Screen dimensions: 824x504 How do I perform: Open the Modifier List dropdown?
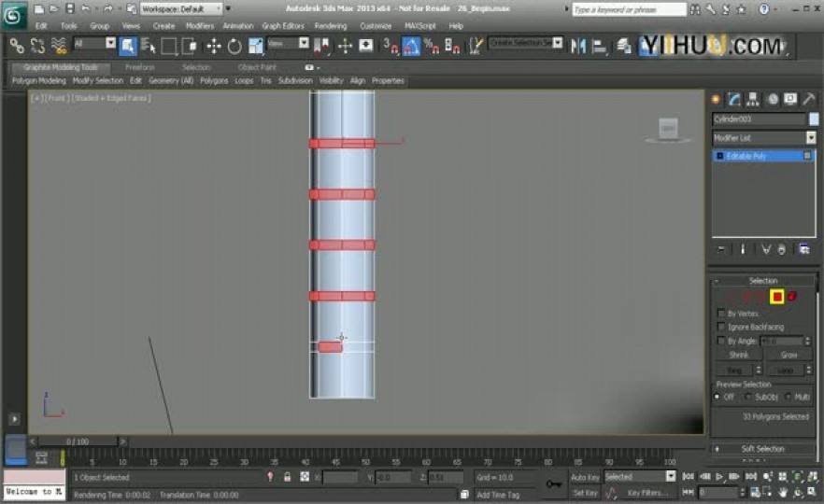pyautogui.click(x=764, y=138)
